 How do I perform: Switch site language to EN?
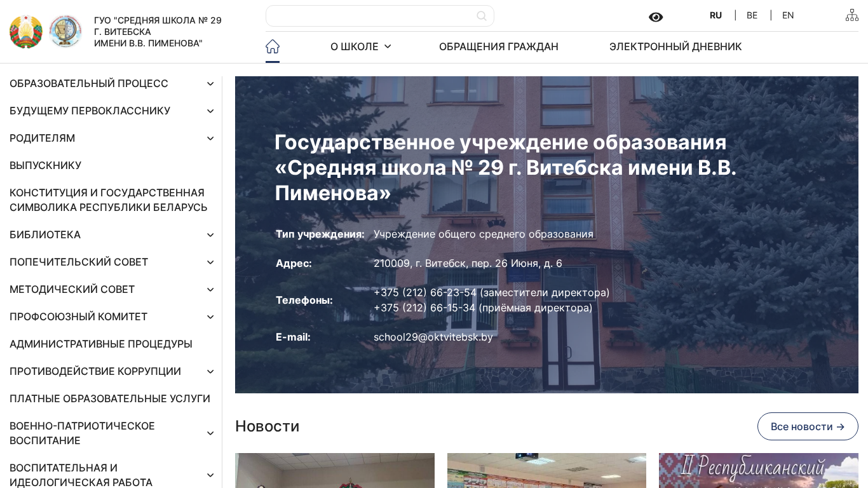(x=788, y=15)
